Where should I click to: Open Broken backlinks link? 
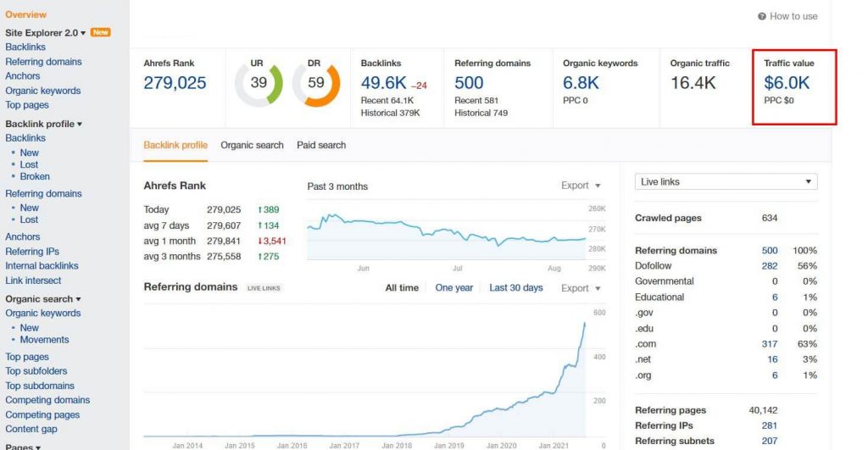(x=35, y=176)
